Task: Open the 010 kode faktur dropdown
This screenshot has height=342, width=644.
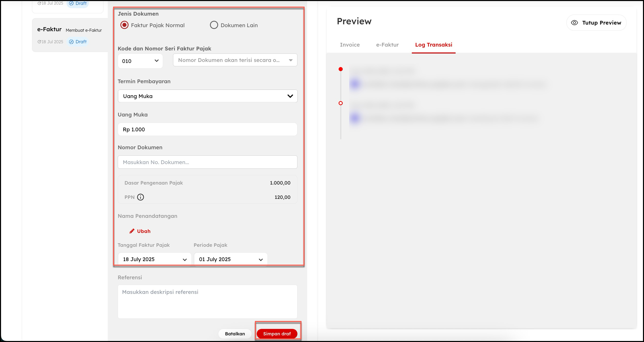Action: (140, 61)
